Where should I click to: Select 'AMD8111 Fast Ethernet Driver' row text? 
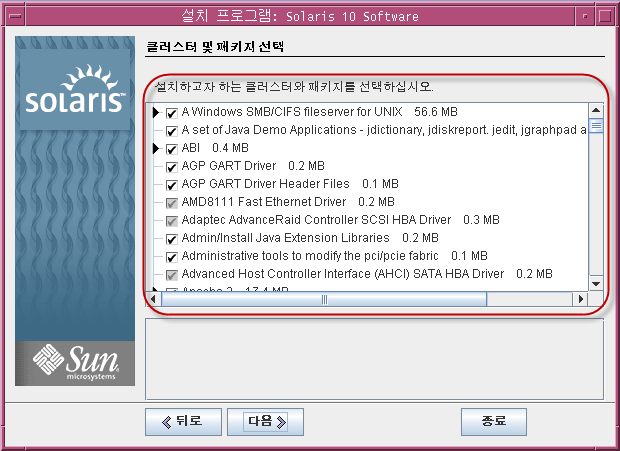pos(288,202)
